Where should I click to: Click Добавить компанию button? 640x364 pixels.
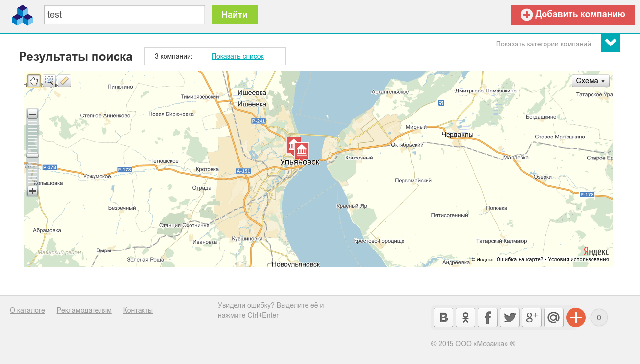pyautogui.click(x=573, y=15)
